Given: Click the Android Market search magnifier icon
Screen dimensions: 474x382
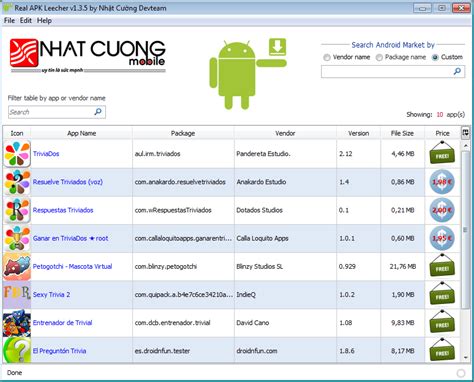Looking at the screenshot, I should (x=457, y=71).
